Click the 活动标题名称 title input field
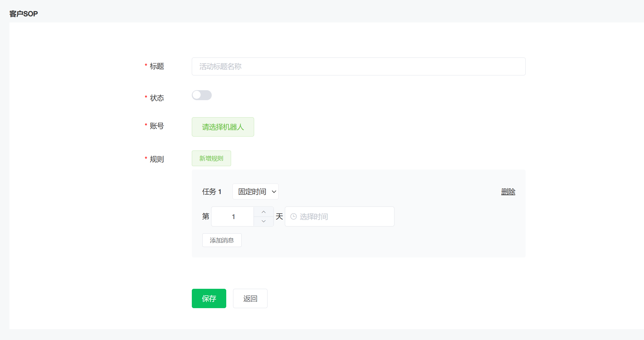 click(x=358, y=66)
